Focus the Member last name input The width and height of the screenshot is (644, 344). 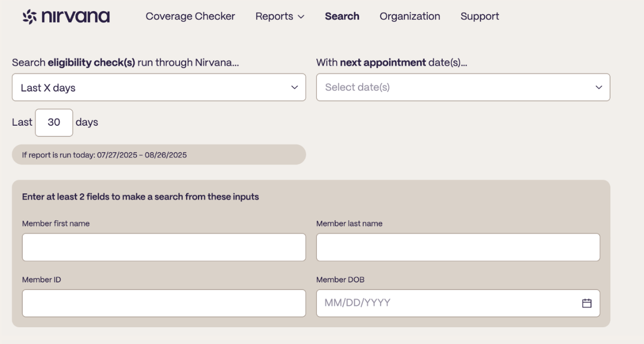pyautogui.click(x=458, y=247)
